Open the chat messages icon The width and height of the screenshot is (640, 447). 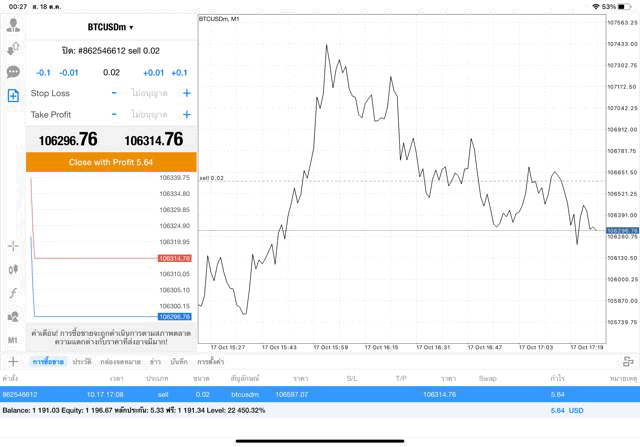tap(13, 72)
